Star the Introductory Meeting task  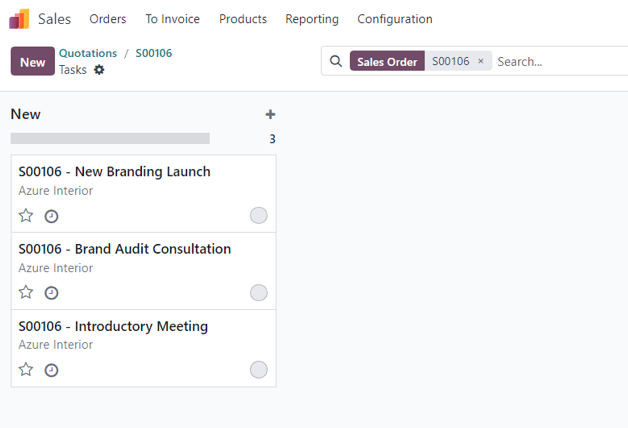click(26, 369)
